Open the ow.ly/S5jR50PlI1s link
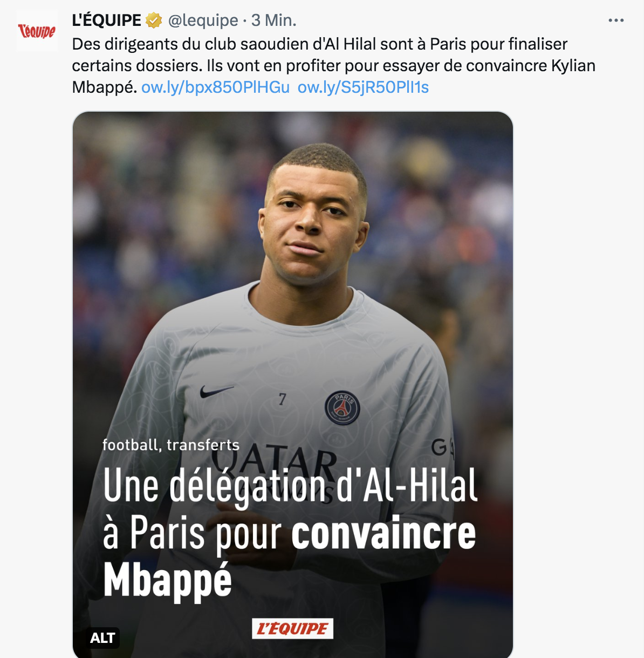Viewport: 644px width, 658px height. 363,87
